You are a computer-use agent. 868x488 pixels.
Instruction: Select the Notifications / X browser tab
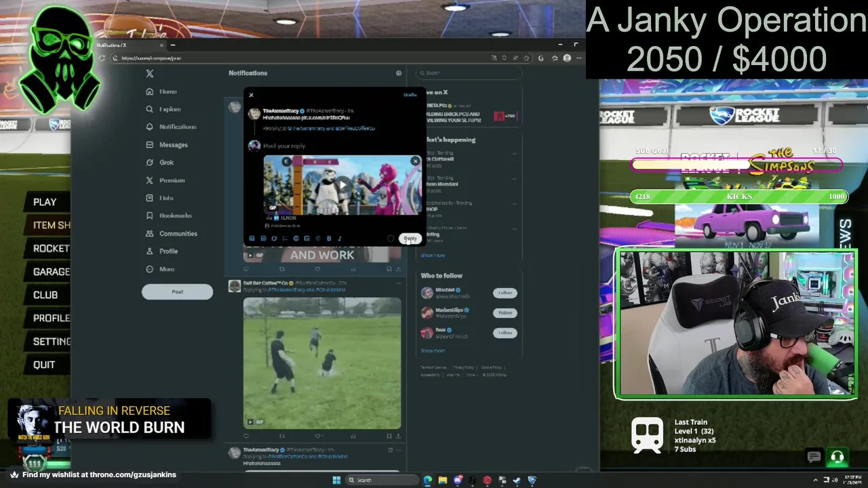(129, 45)
